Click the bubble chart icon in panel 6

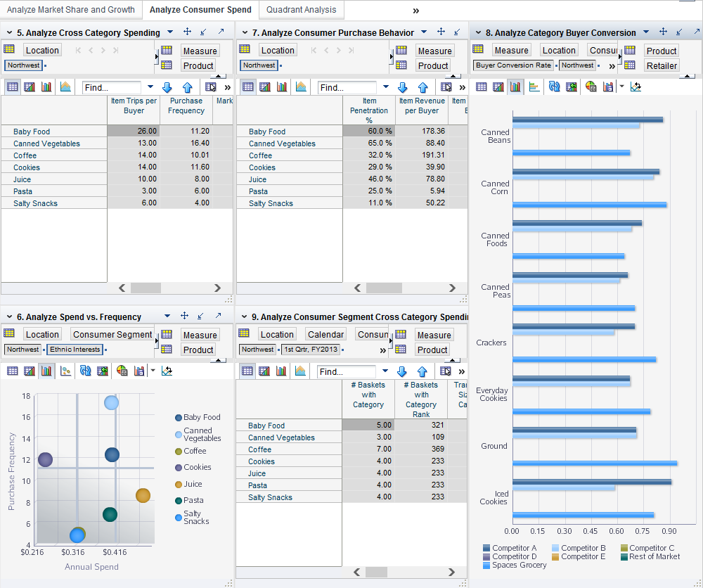coord(65,371)
